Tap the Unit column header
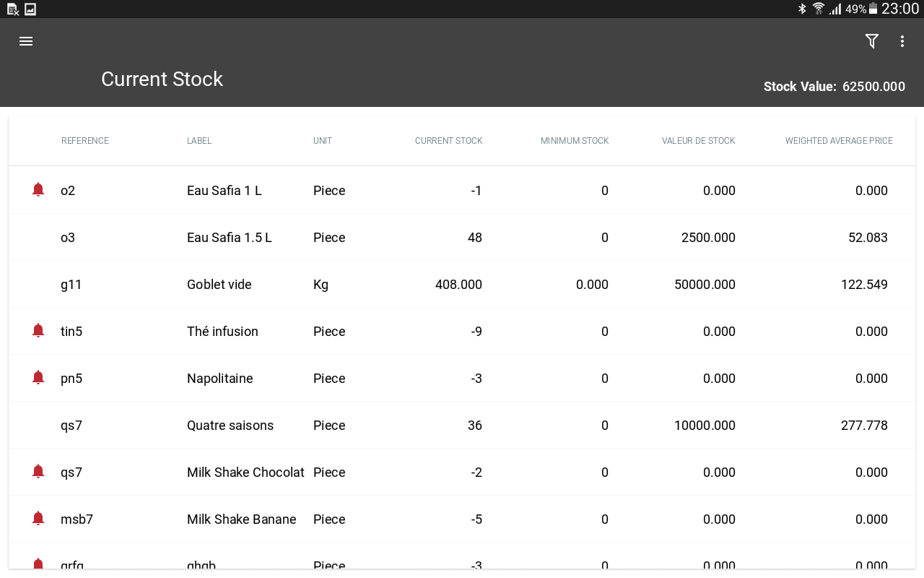Screen dimensions: 924x578 [323, 141]
